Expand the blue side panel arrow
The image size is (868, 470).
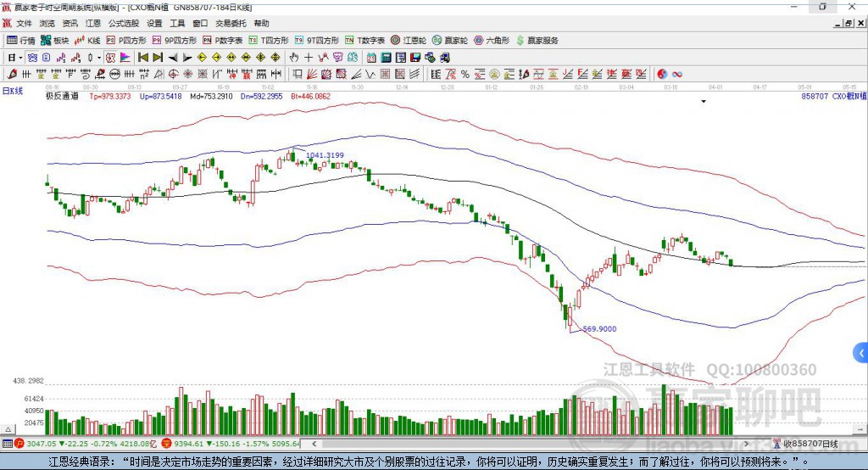861,353
